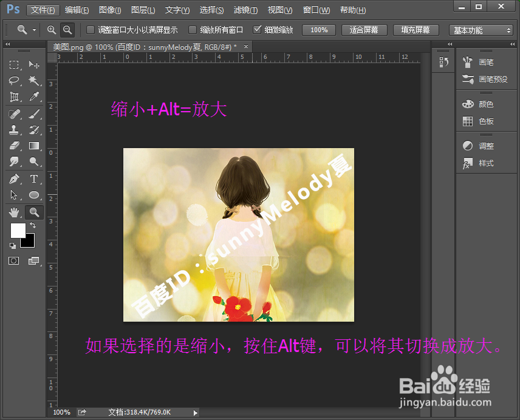
Task: Open the 样式 panel
Action: 477,163
